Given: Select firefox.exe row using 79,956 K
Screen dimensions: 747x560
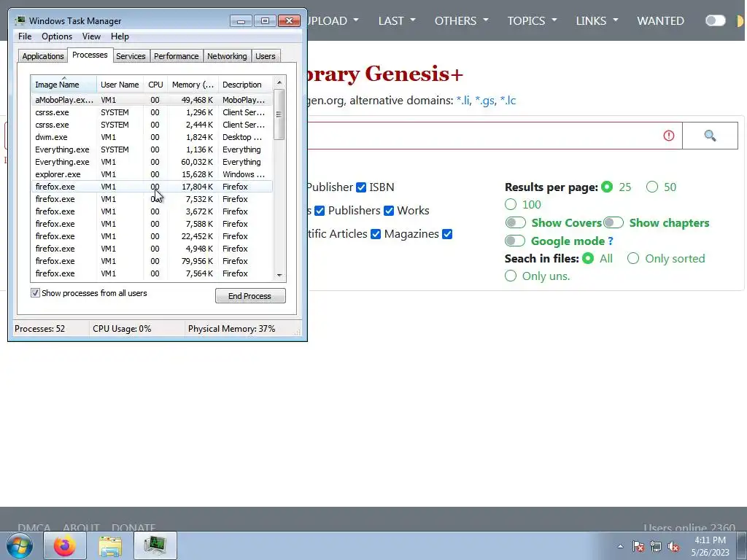Looking at the screenshot, I should click(152, 261).
